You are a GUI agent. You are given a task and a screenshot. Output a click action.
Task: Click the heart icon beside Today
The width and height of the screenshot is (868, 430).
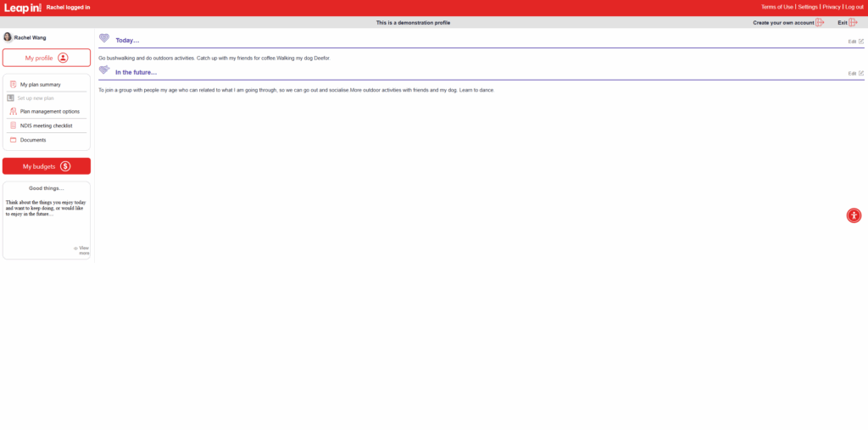tap(104, 39)
